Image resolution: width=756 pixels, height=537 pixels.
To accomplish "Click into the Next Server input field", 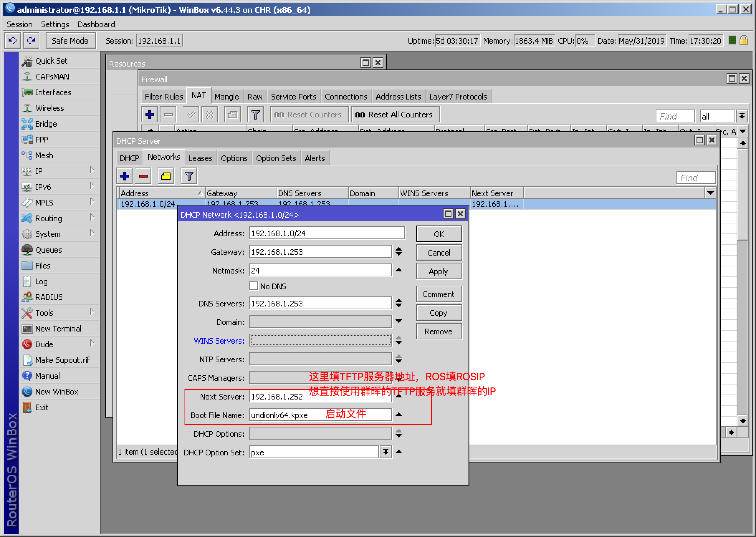I will pyautogui.click(x=320, y=396).
